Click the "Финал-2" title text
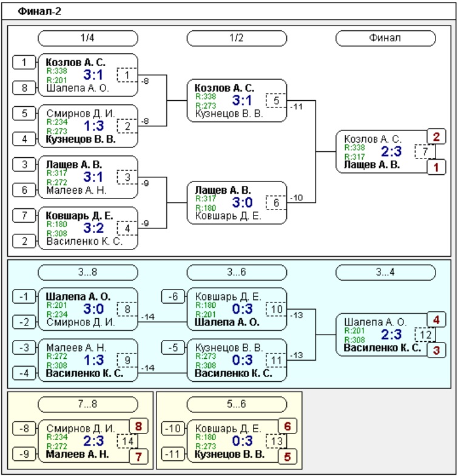The height and width of the screenshot is (476, 458). 39,12
